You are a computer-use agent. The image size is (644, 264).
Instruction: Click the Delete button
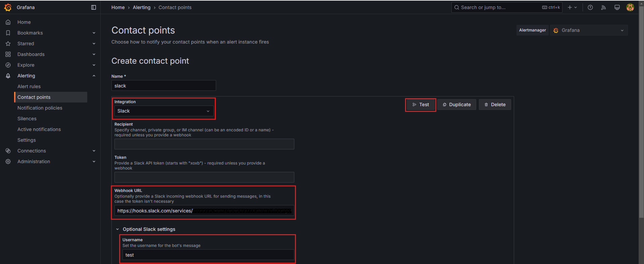coord(495,105)
